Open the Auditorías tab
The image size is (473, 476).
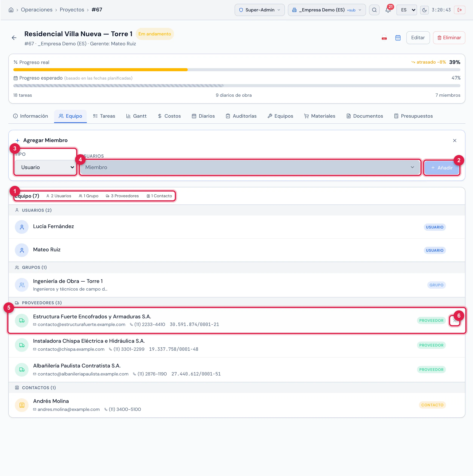click(x=241, y=116)
